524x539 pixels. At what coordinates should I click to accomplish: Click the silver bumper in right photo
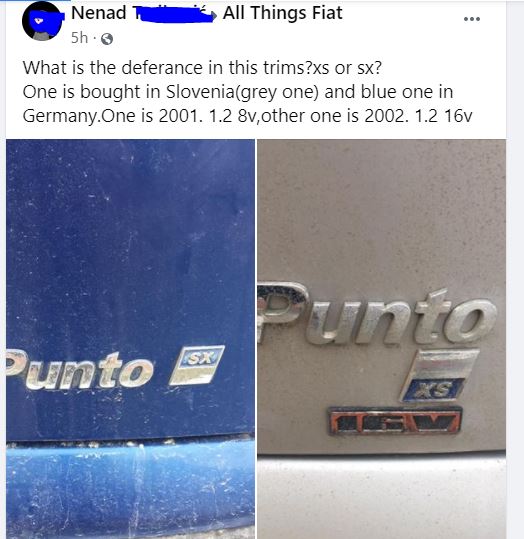pos(381,497)
